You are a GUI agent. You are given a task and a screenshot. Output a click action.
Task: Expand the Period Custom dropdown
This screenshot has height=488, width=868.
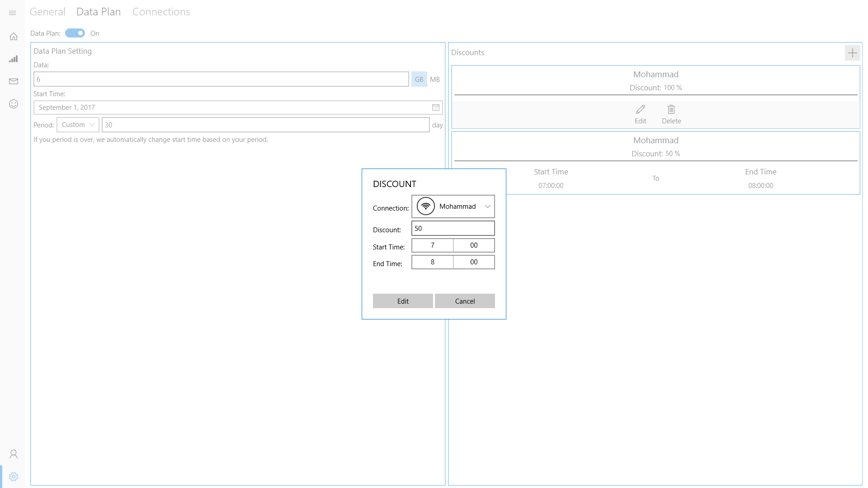pos(78,125)
